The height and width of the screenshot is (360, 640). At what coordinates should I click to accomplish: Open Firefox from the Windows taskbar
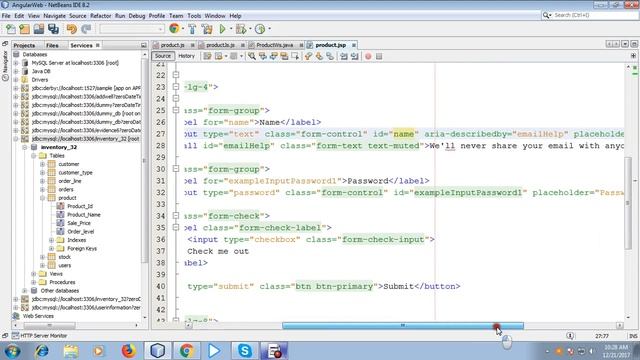click(129, 351)
